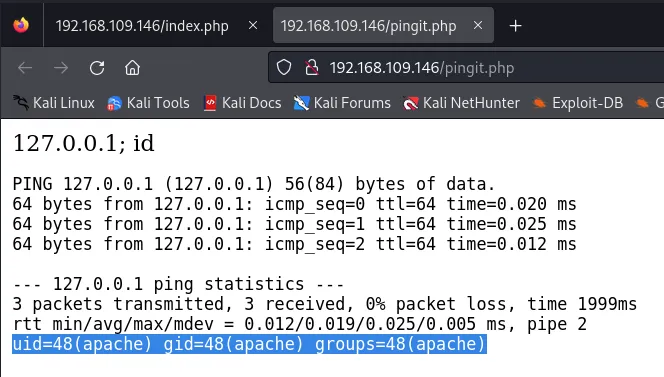Open the Kali Docs bookmark
This screenshot has height=377, width=664.
point(242,103)
